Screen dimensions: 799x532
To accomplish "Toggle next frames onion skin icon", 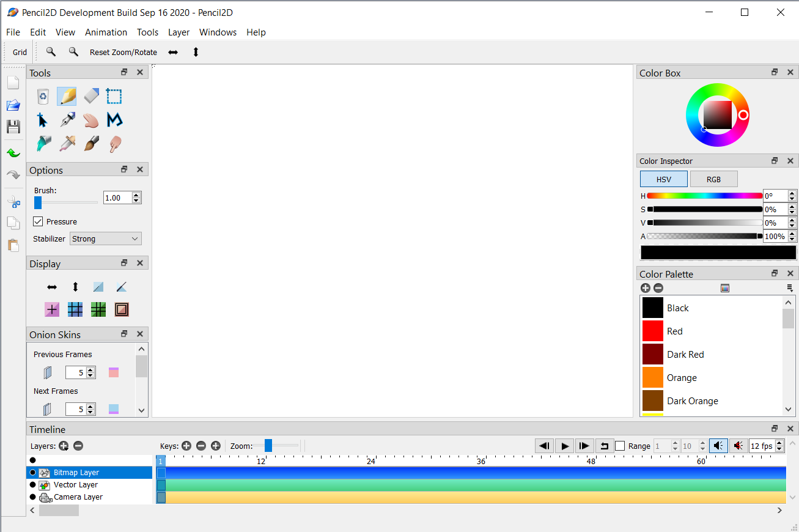I will 48,409.
